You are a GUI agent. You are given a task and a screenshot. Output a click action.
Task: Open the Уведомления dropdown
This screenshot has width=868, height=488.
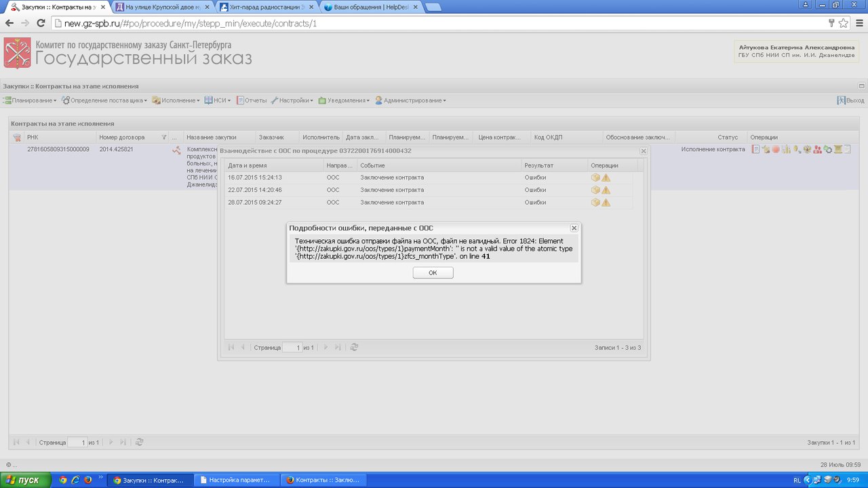pos(344,100)
